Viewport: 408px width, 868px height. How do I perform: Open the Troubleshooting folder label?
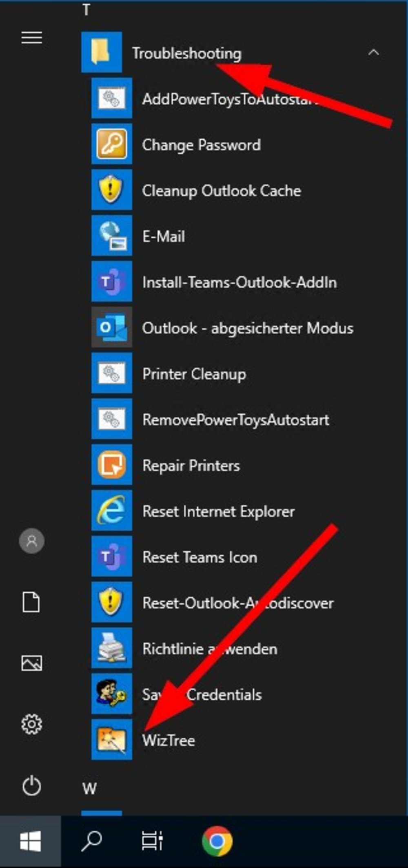tap(187, 54)
